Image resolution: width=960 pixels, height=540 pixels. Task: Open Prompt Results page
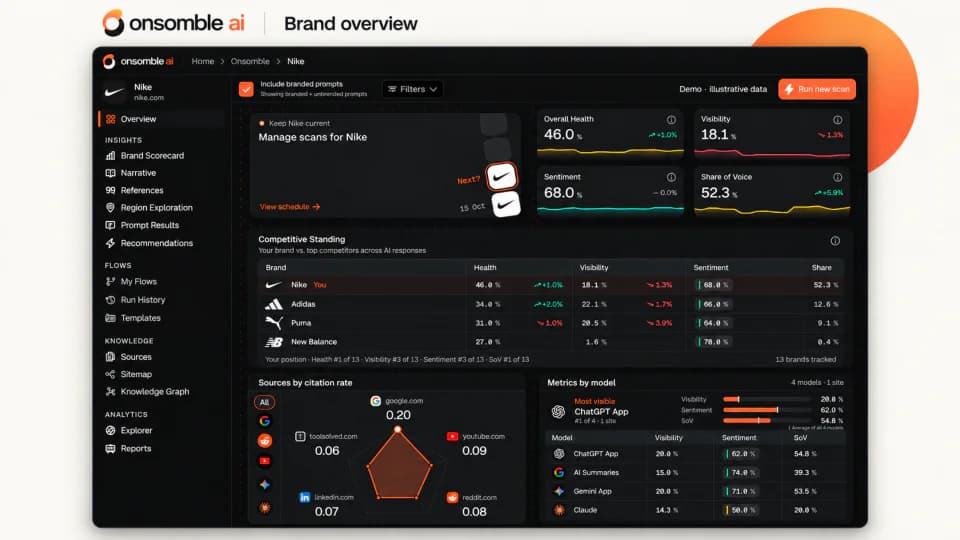pyautogui.click(x=149, y=225)
